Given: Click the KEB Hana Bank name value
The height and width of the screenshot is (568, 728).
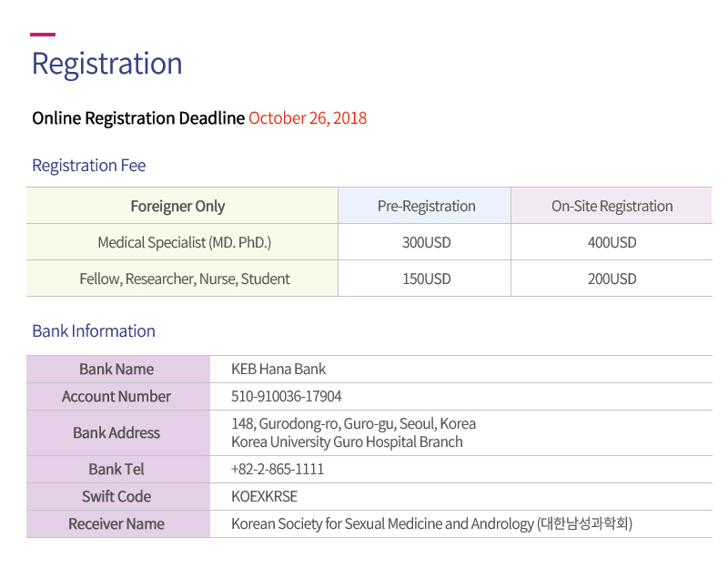Looking at the screenshot, I should (278, 370).
